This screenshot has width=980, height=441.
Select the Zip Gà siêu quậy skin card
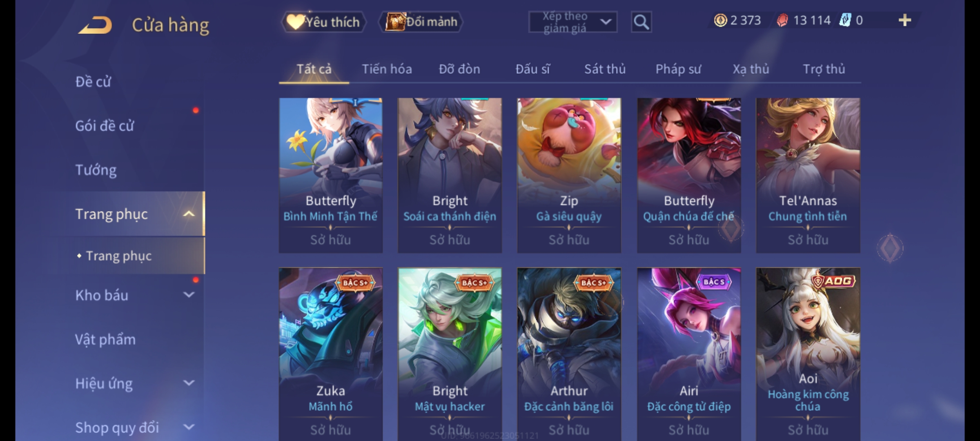point(569,175)
